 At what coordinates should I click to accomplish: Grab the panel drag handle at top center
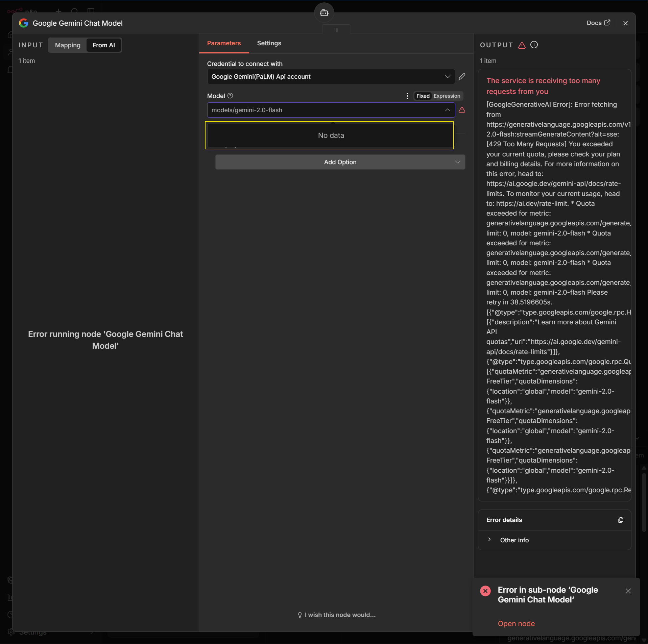pyautogui.click(x=336, y=30)
